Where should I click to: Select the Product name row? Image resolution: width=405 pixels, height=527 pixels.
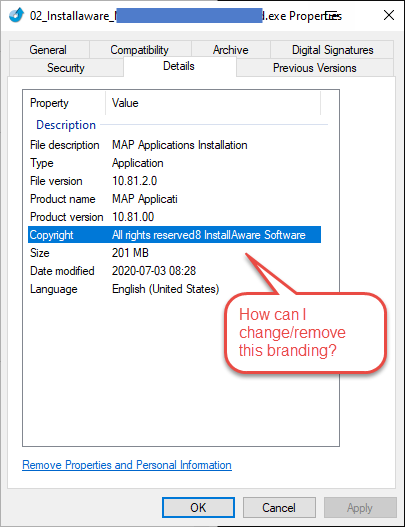(174, 199)
